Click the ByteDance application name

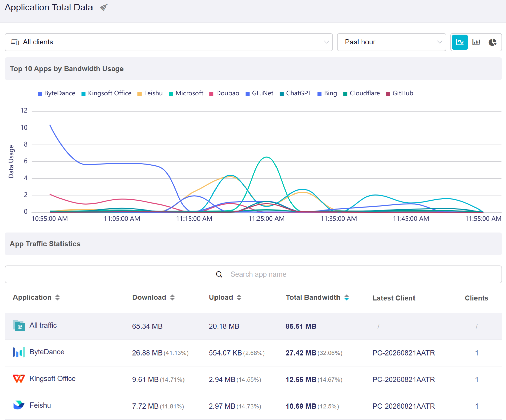47,352
